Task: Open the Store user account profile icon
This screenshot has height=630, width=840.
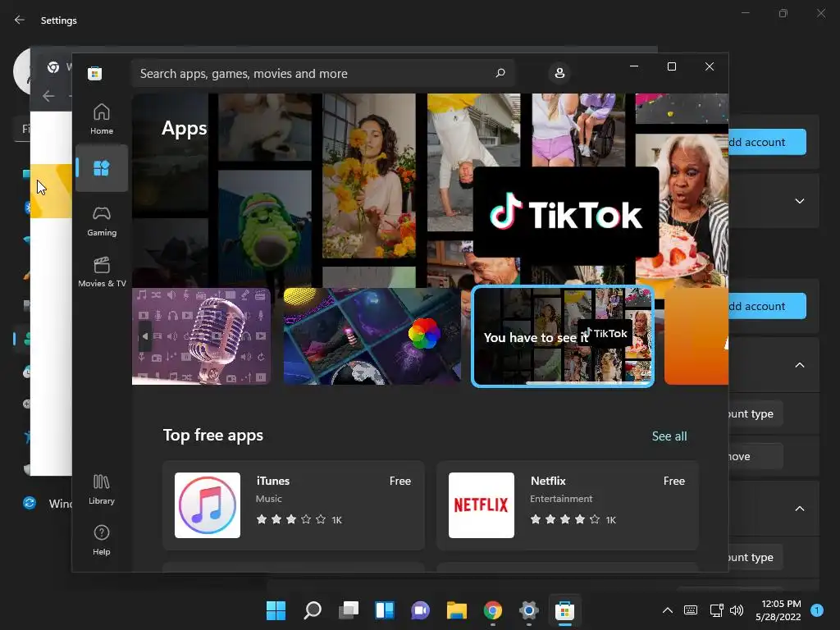Action: click(559, 73)
